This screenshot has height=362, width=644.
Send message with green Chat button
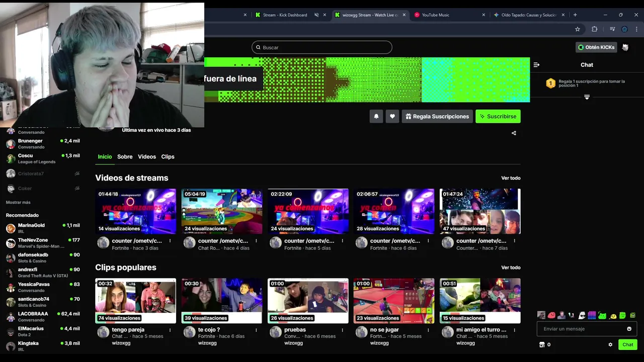(x=628, y=345)
